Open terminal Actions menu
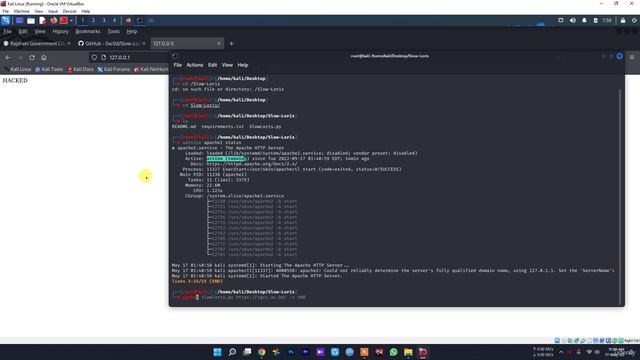The height and width of the screenshot is (360, 640). click(195, 65)
